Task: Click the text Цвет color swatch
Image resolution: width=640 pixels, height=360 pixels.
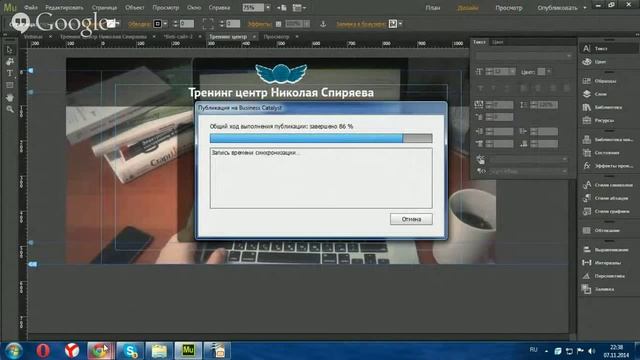Action: [x=541, y=72]
